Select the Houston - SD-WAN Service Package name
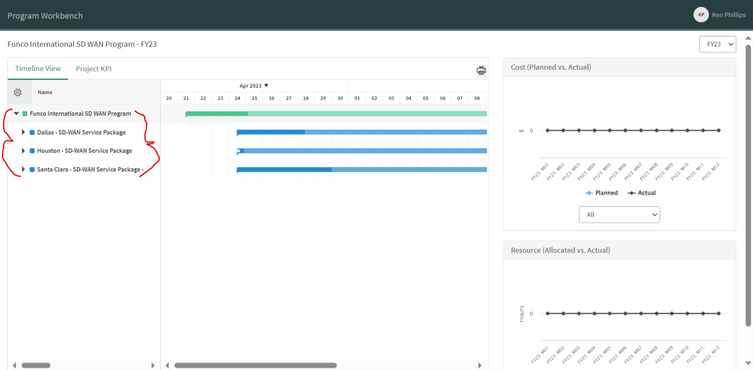The width and height of the screenshot is (753, 370). tap(85, 151)
